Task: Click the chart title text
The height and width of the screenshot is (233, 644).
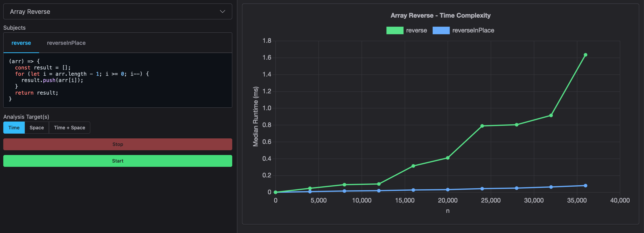Action: (441, 16)
